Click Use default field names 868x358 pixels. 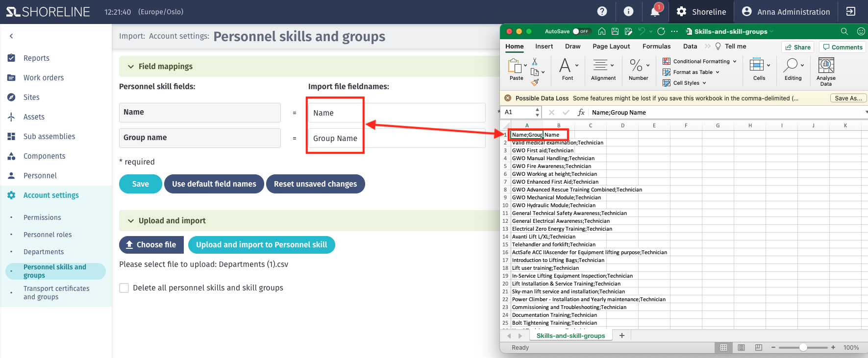[x=214, y=184]
